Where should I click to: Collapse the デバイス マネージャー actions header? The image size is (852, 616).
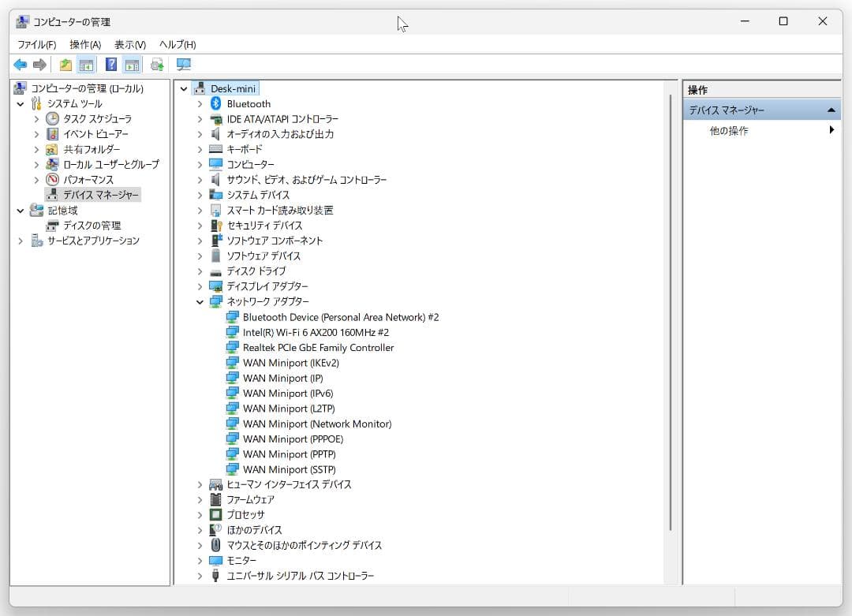click(831, 110)
